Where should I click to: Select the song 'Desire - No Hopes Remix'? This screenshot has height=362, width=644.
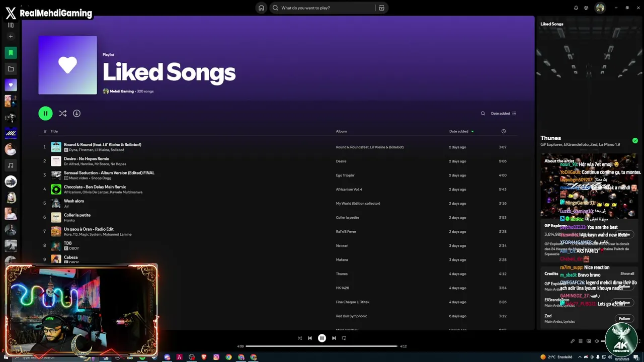[x=87, y=159]
